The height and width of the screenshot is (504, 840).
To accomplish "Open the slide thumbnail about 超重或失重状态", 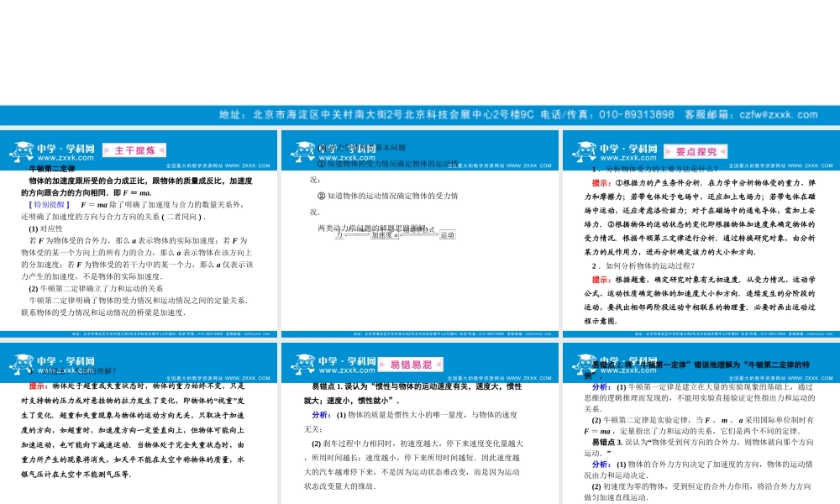I will coord(139,423).
